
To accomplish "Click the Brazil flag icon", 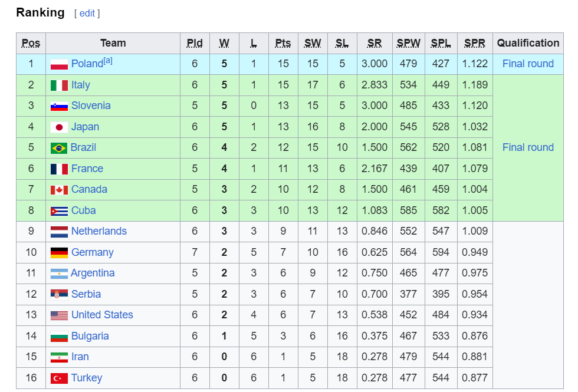I will tap(59, 148).
